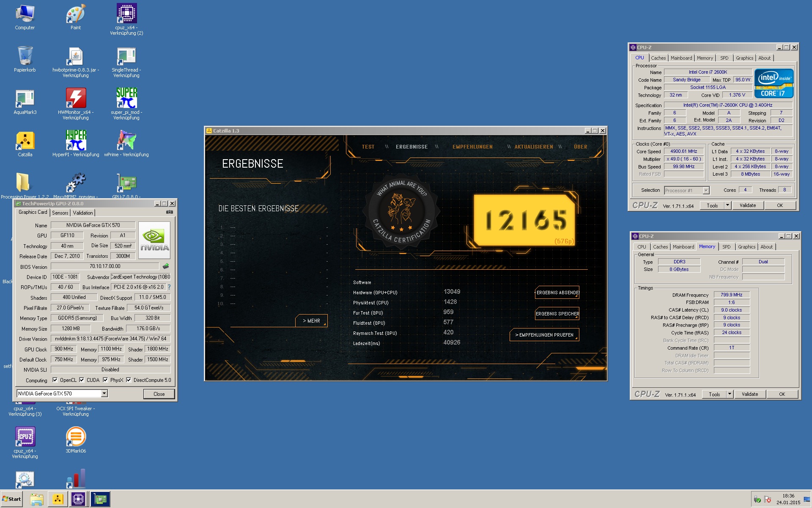Click GPU-Z screenshot camera icon

pyautogui.click(x=169, y=212)
